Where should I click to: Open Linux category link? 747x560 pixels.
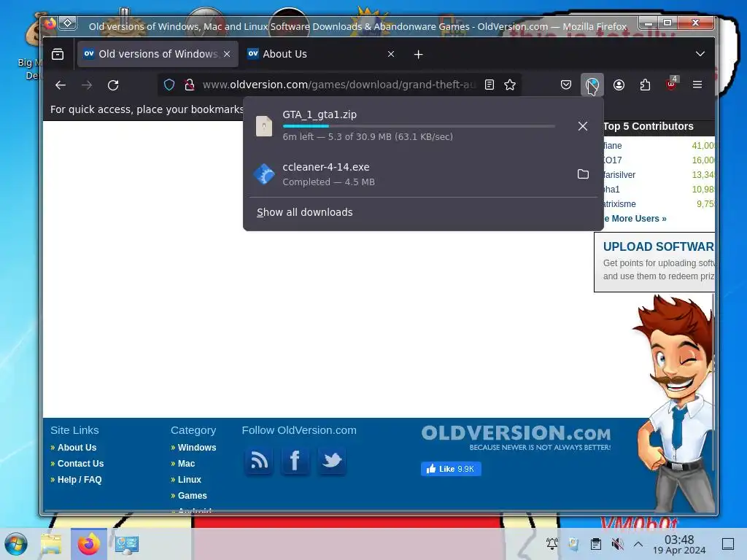pos(190,480)
